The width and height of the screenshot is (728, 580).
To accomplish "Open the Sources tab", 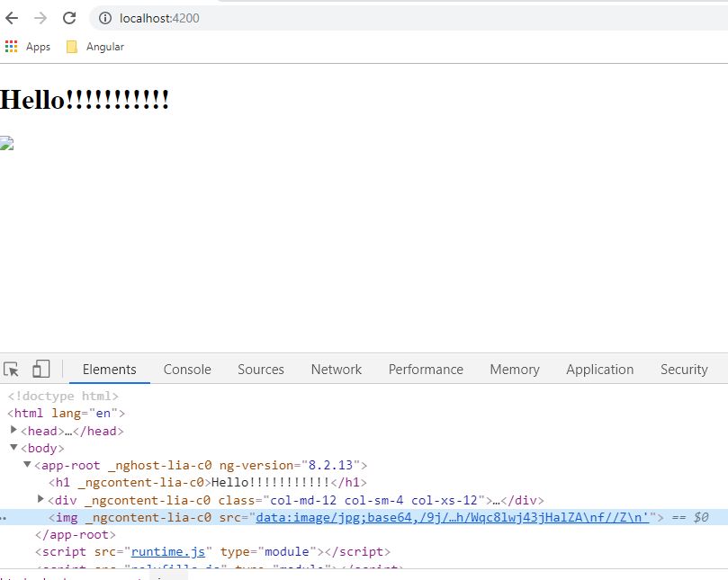I will pyautogui.click(x=260, y=370).
